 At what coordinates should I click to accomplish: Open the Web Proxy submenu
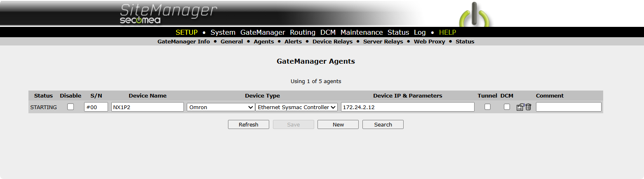tap(429, 42)
